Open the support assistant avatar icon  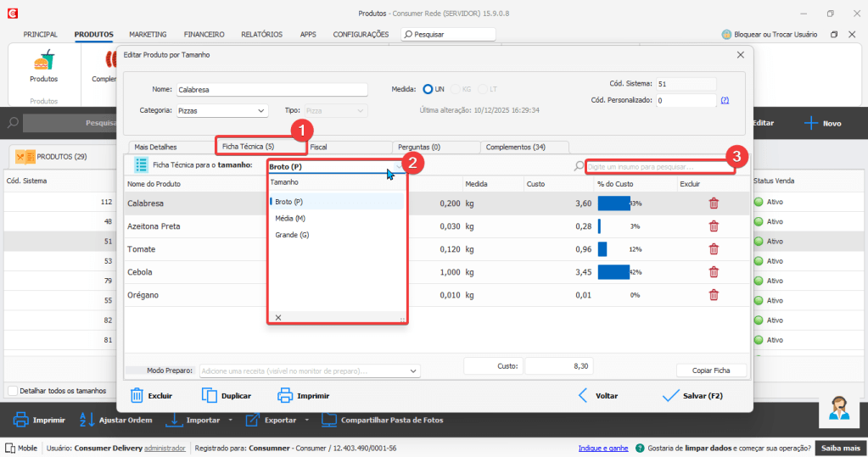[839, 407]
